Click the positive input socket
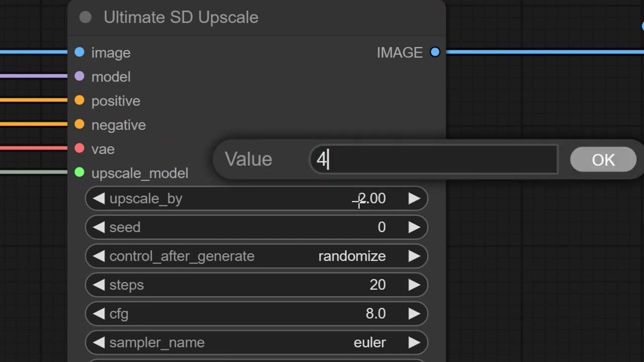The image size is (644, 362). click(79, 100)
